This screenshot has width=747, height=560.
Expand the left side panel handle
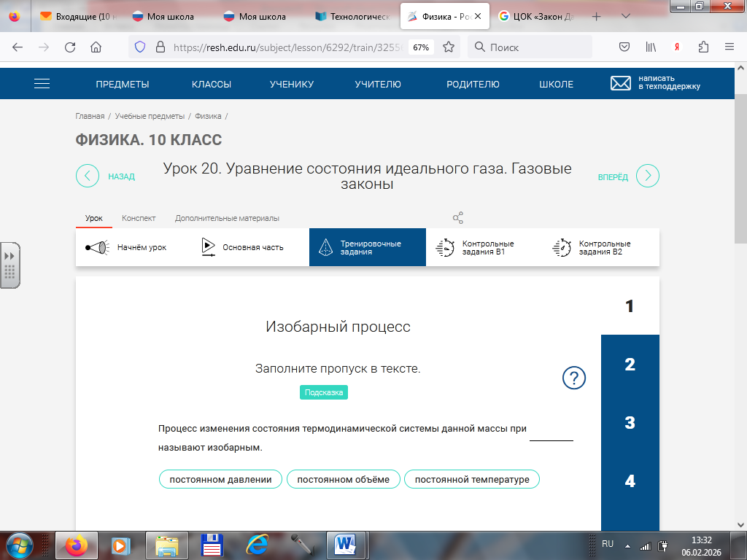pyautogui.click(x=10, y=265)
